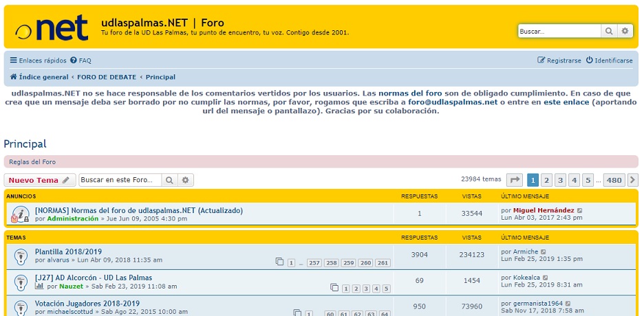
Task: Open Votación Jugadores 2018-2019 topic
Action: coord(87,304)
